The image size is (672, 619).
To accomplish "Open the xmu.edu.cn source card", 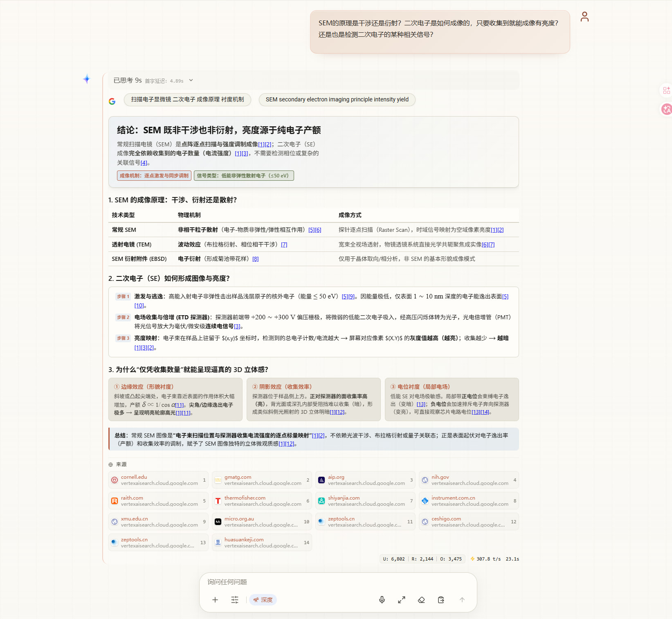I will click(158, 522).
